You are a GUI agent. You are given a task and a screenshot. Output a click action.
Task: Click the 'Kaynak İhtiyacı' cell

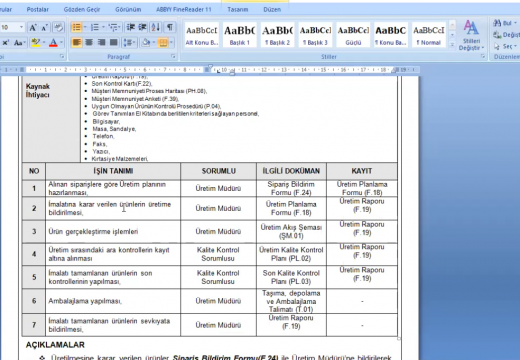[51, 119]
